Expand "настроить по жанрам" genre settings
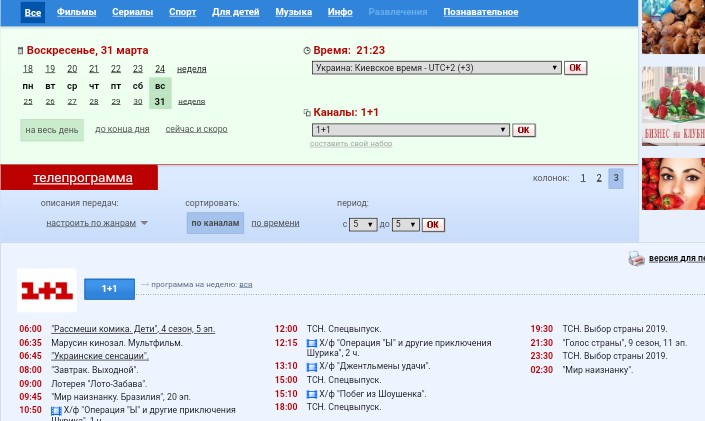 pos(96,223)
